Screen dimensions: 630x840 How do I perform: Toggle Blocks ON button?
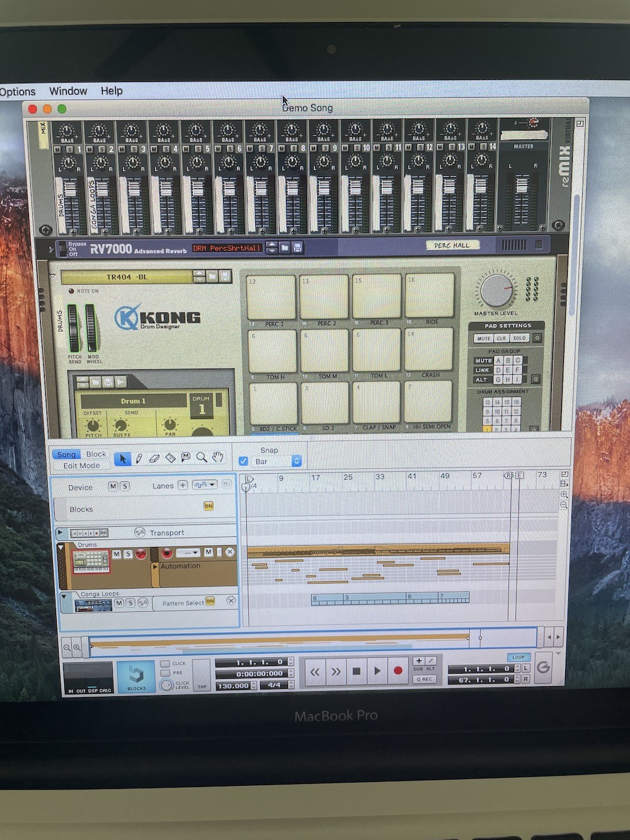pos(209,506)
